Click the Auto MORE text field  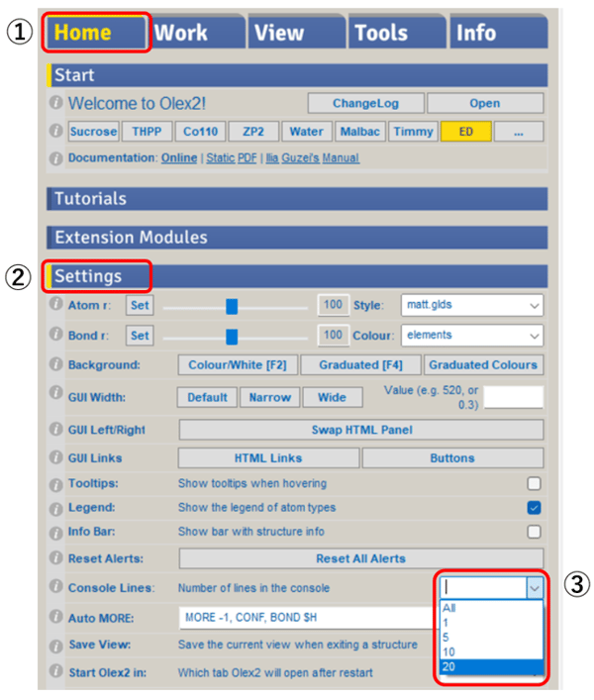point(308,618)
